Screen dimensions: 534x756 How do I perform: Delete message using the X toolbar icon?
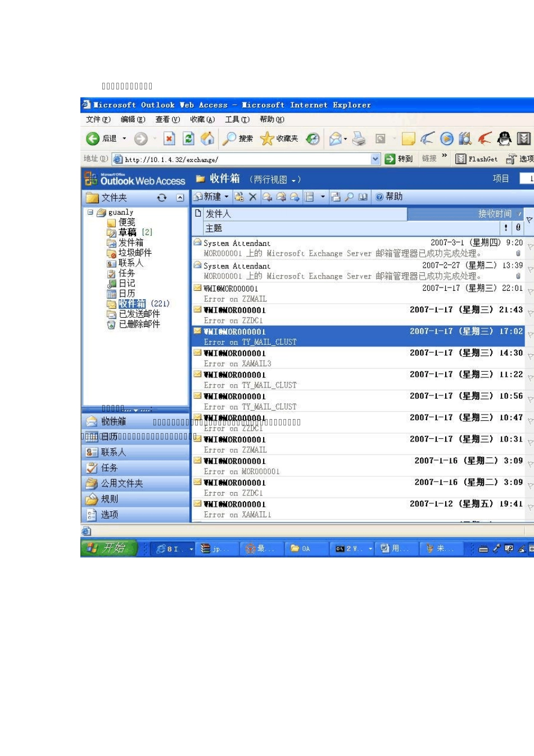(252, 197)
